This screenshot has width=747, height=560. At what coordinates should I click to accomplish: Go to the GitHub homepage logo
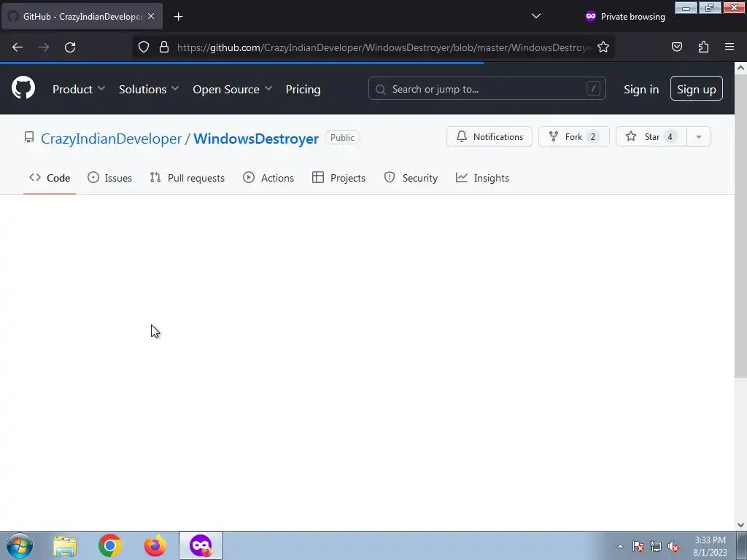23,88
